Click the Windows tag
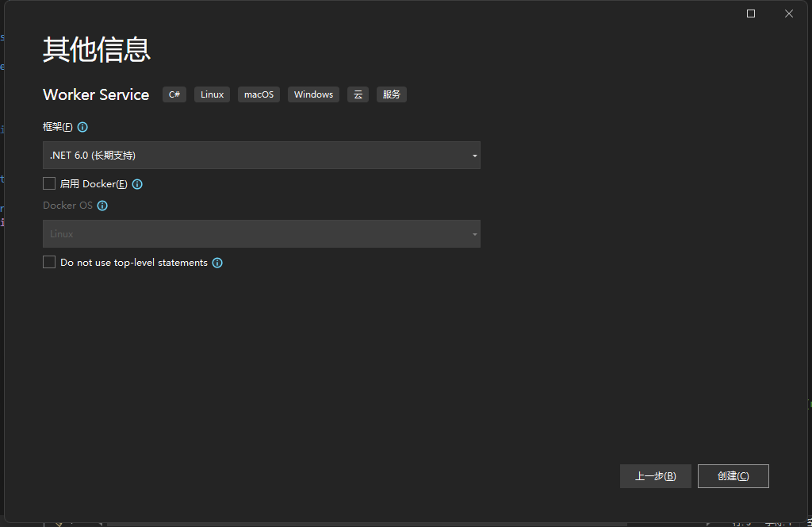Viewport: 812px width, 527px height. tap(314, 94)
